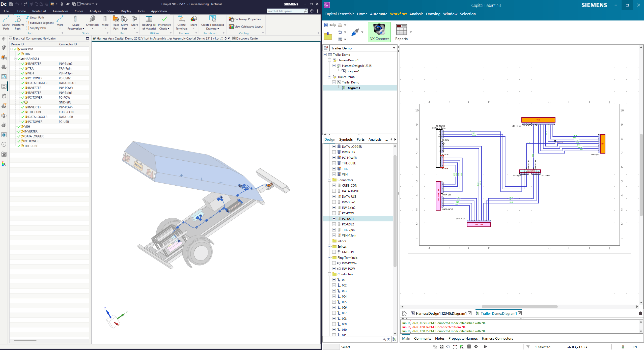Screen dimensions: 644x350
Task: Select the Move Part tool
Action: (125, 23)
